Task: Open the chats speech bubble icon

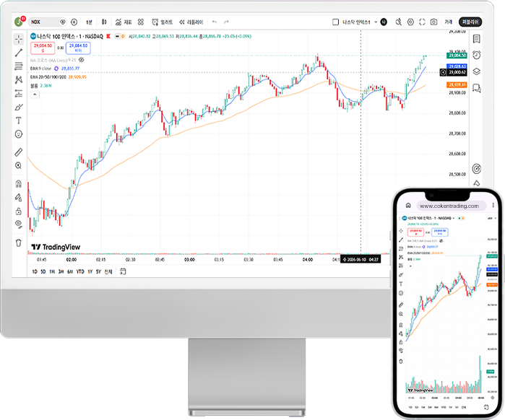Action: [477, 88]
